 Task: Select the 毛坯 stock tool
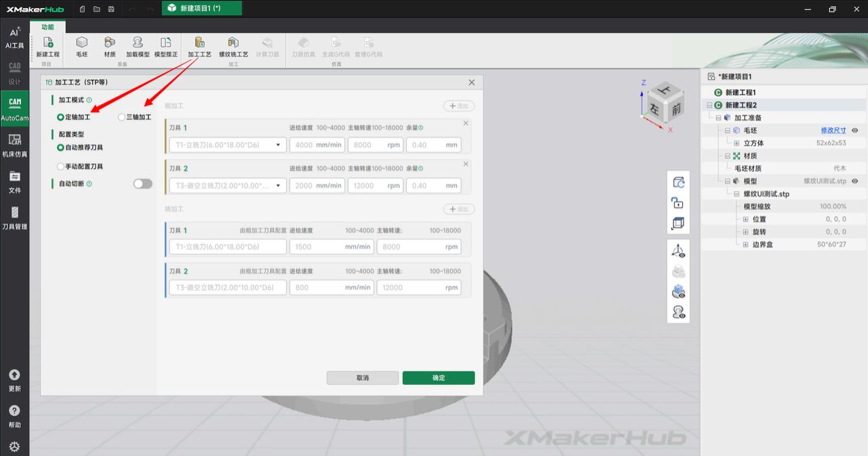pyautogui.click(x=81, y=47)
